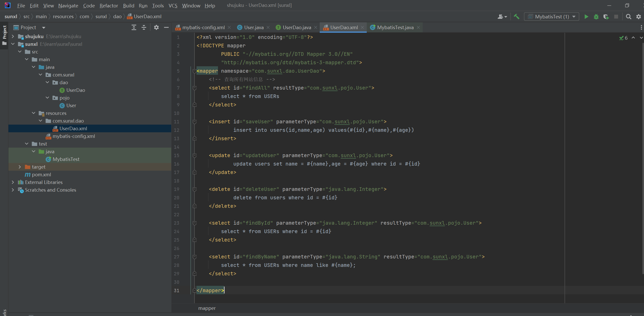Open the Refactor menu

(109, 5)
